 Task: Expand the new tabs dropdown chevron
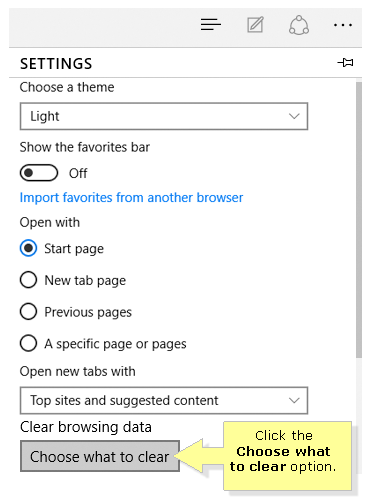coord(294,400)
